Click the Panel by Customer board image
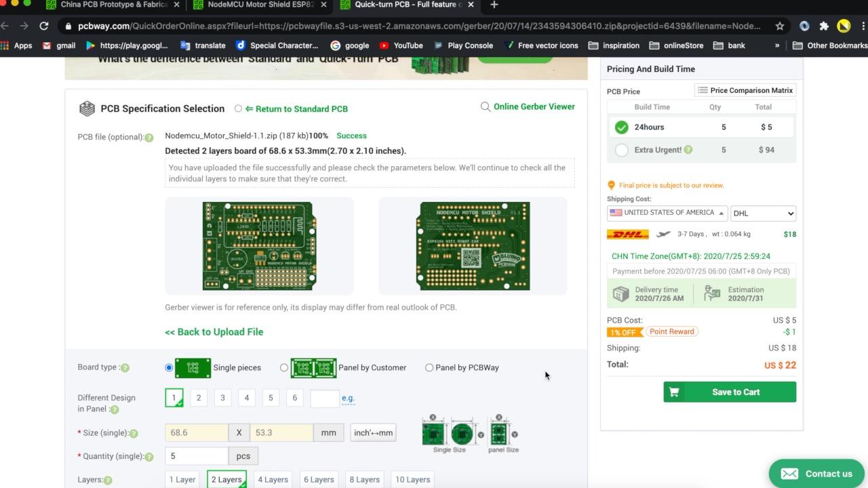Image resolution: width=868 pixels, height=488 pixels. click(313, 367)
